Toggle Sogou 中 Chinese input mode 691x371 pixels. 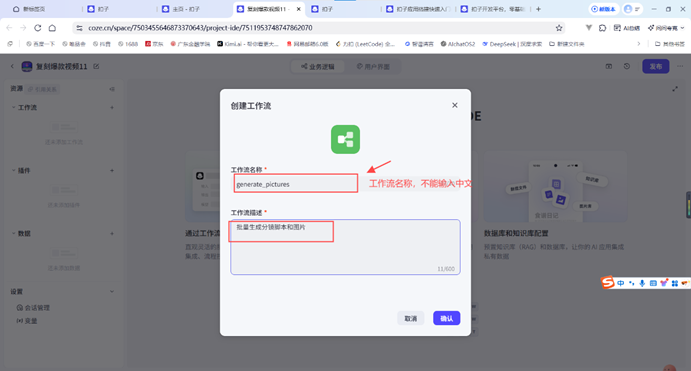pyautogui.click(x=620, y=283)
